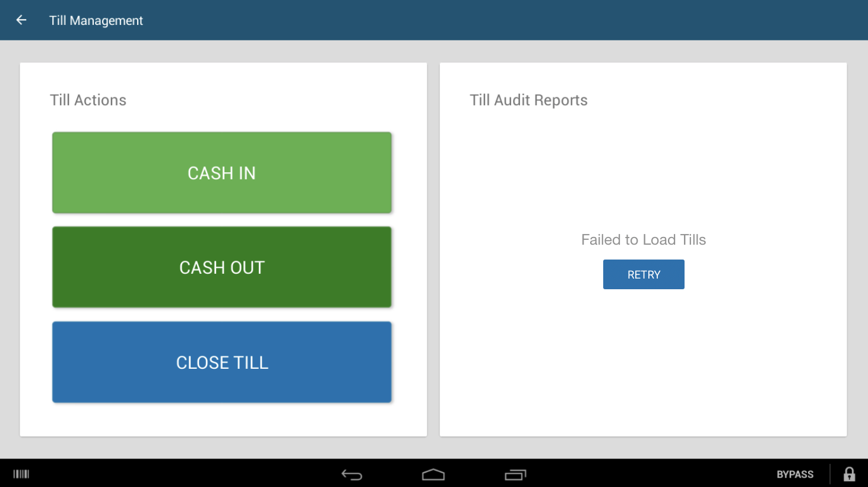Tap the barcode scanner icon
The image size is (868, 487).
[21, 474]
